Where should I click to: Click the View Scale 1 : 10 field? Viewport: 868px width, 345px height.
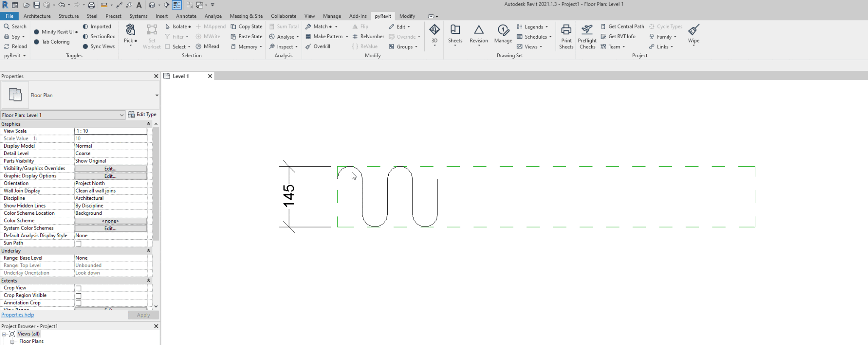(x=111, y=131)
